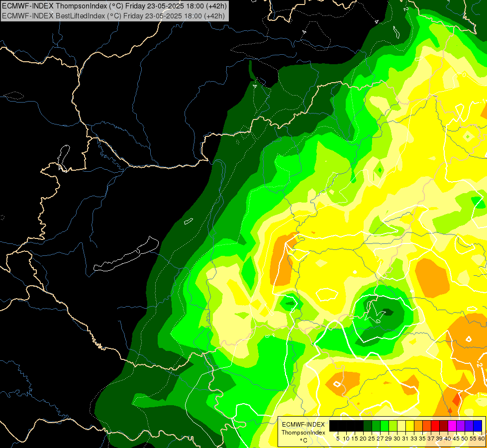The image size is (487, 448).
Task: Select the orange-red 35–37 legend swatch
Action: coord(427,426)
